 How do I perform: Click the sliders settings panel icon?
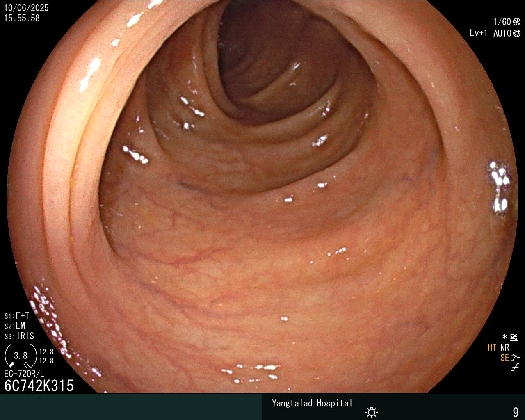click(x=514, y=337)
